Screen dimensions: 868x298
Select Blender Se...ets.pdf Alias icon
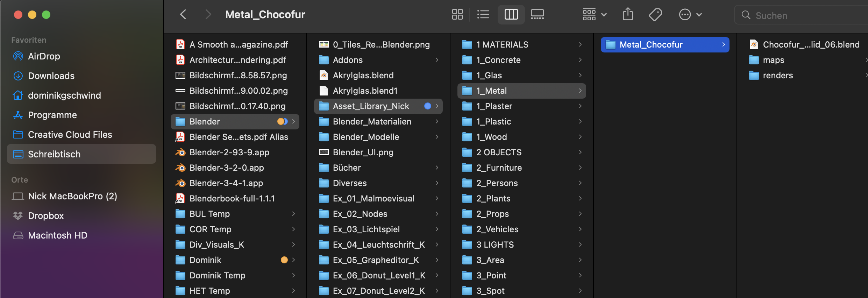180,137
